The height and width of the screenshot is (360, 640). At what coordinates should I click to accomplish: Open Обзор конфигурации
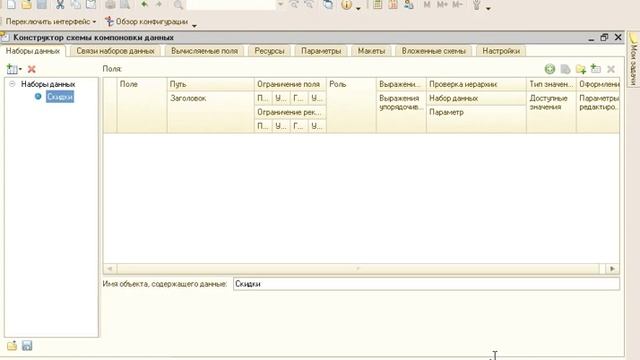147,22
